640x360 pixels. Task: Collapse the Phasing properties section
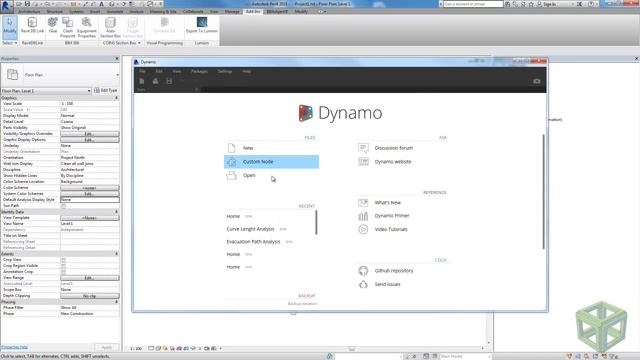click(116, 302)
